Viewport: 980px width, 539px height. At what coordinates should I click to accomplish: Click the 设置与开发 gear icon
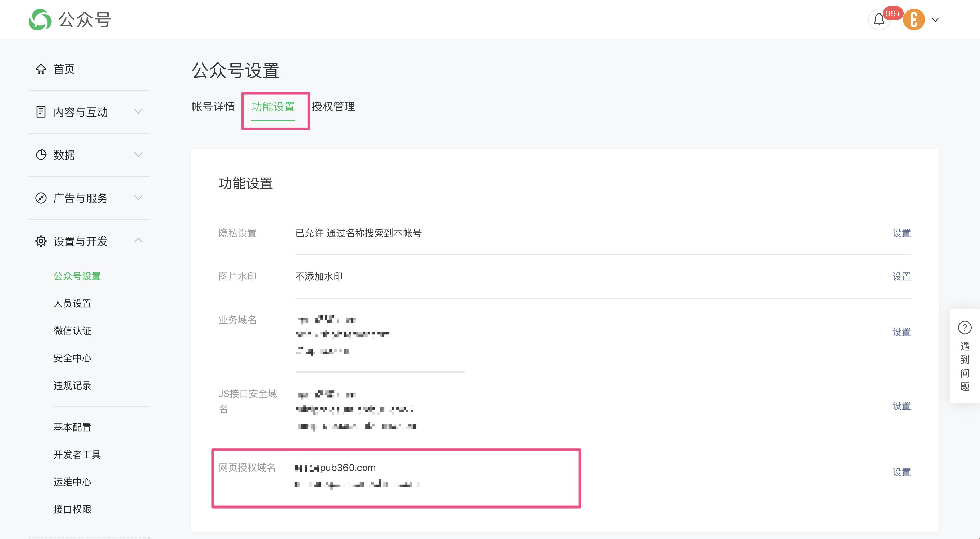coord(41,241)
